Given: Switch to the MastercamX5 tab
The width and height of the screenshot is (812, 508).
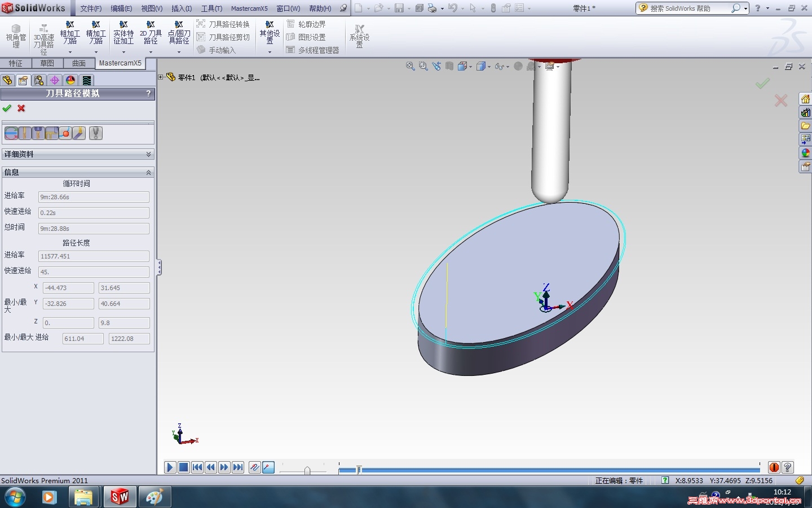Looking at the screenshot, I should (120, 63).
